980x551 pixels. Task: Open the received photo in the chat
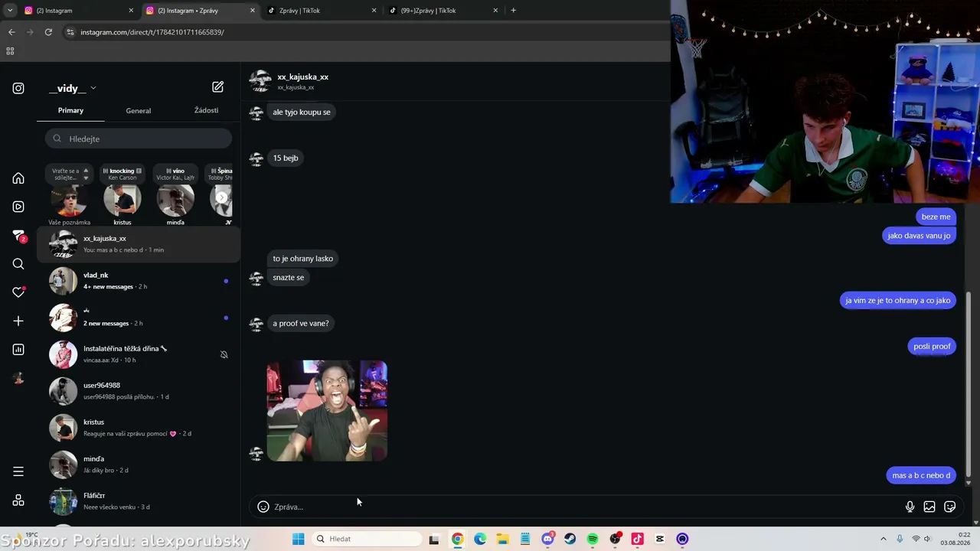pos(327,411)
